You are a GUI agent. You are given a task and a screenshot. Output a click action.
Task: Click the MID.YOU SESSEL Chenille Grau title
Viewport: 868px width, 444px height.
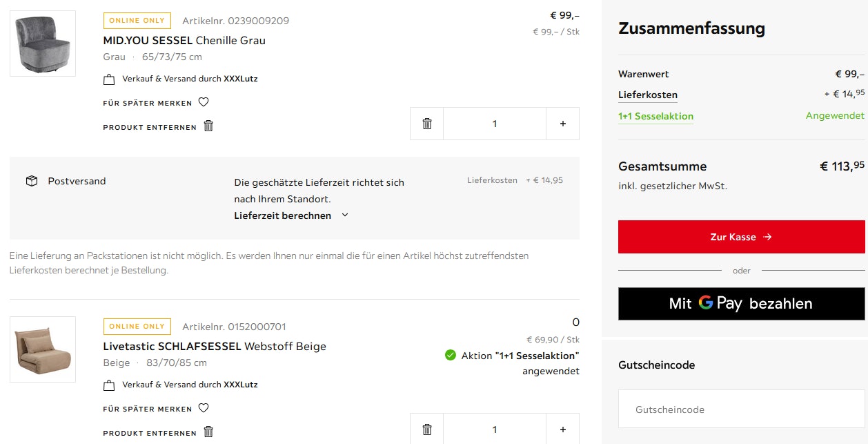click(x=184, y=41)
